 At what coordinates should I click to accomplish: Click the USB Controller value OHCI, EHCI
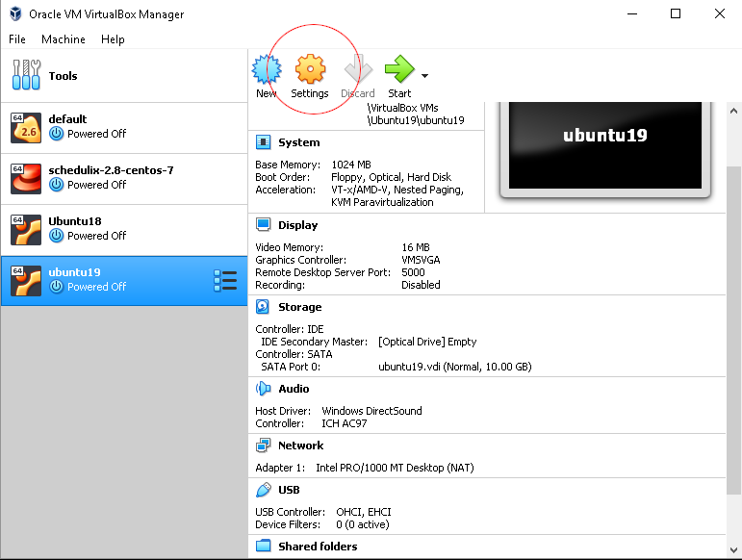[364, 512]
